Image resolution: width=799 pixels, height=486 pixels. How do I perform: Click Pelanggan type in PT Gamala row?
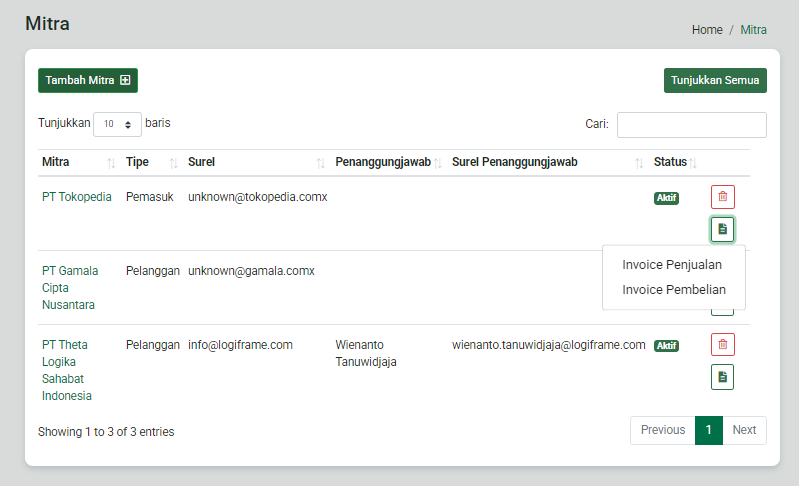click(x=152, y=271)
